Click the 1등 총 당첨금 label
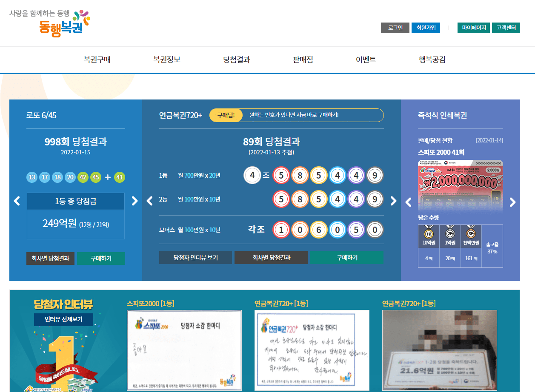 76,201
